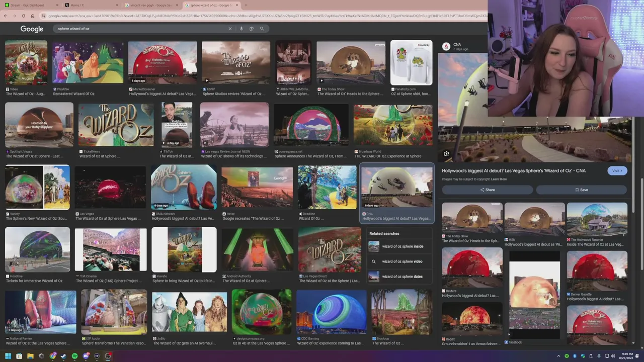Open Deadline Wizard Of Oz image
Viewport: 644px width, 362px height.
pyautogui.click(x=327, y=187)
